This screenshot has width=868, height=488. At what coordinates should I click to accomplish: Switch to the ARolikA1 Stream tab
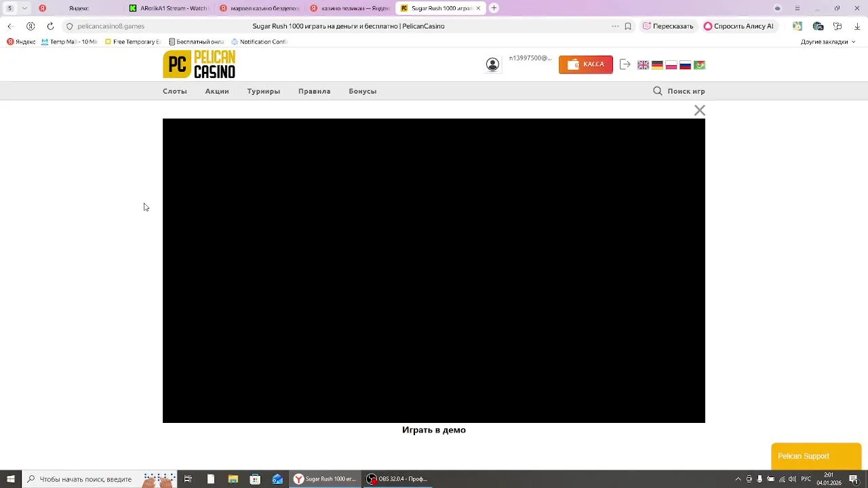[x=170, y=8]
